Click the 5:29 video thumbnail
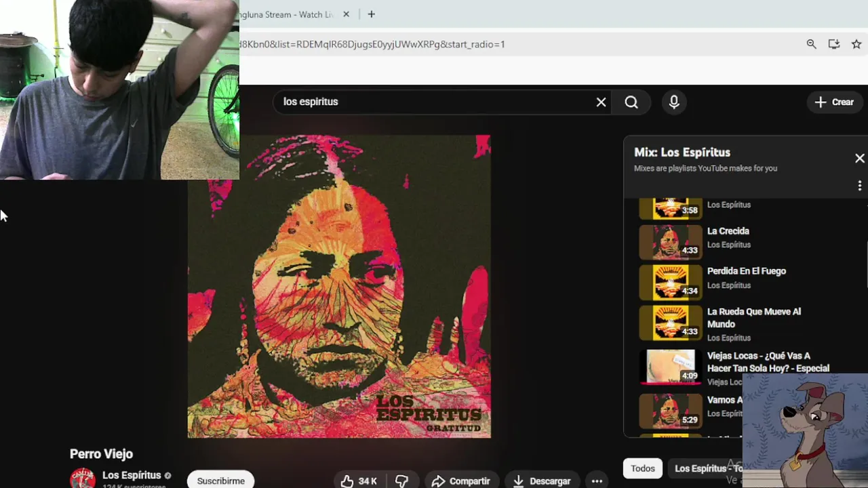This screenshot has height=488, width=868. coord(670,411)
